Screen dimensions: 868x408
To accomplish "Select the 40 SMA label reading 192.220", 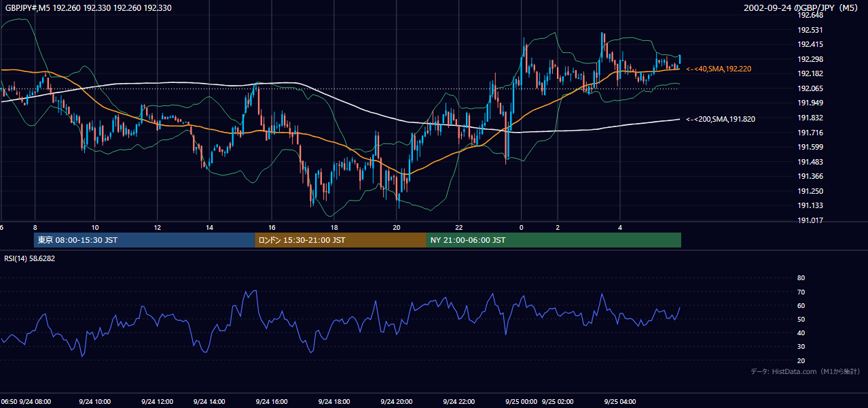I will click(719, 69).
